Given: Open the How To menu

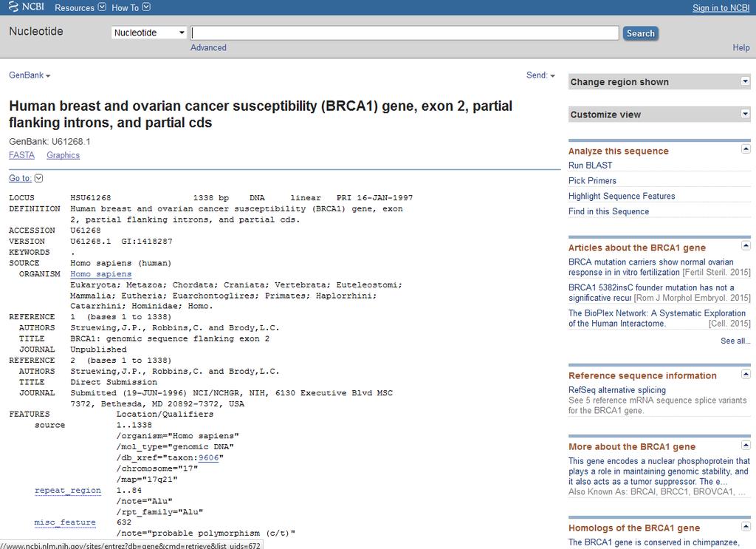Looking at the screenshot, I should [x=131, y=7].
